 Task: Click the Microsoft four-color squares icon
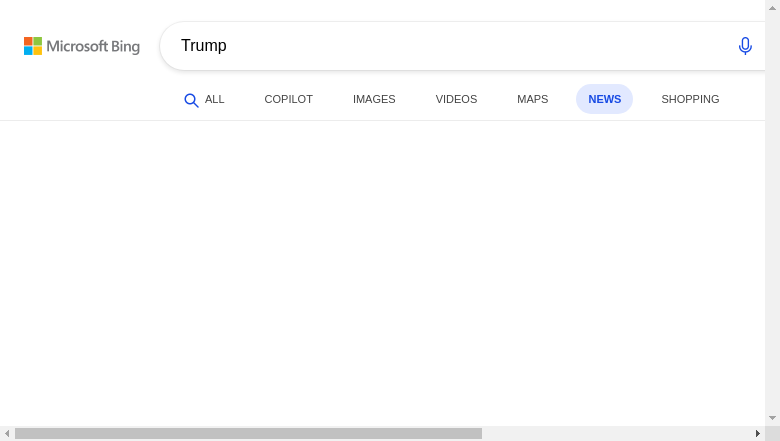[x=33, y=46]
